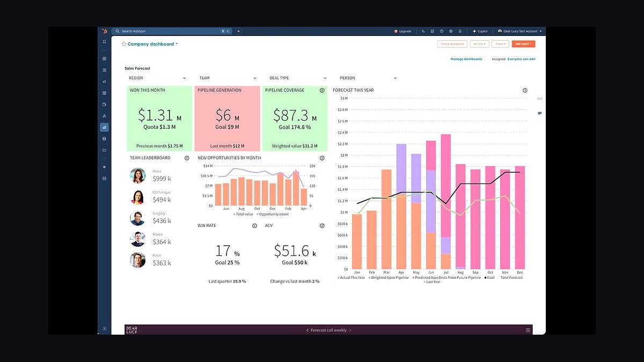
Task: Show info for Forecast This Year chart
Action: [x=525, y=91]
